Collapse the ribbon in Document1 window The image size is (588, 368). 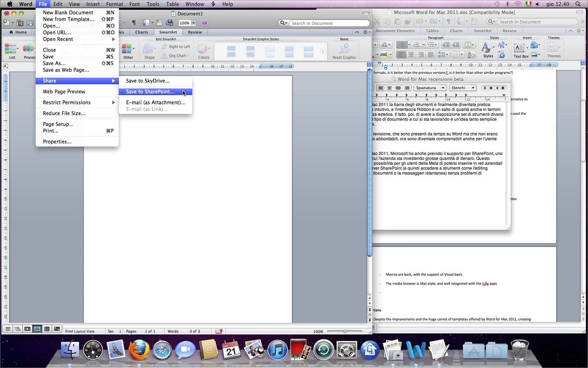pos(357,32)
